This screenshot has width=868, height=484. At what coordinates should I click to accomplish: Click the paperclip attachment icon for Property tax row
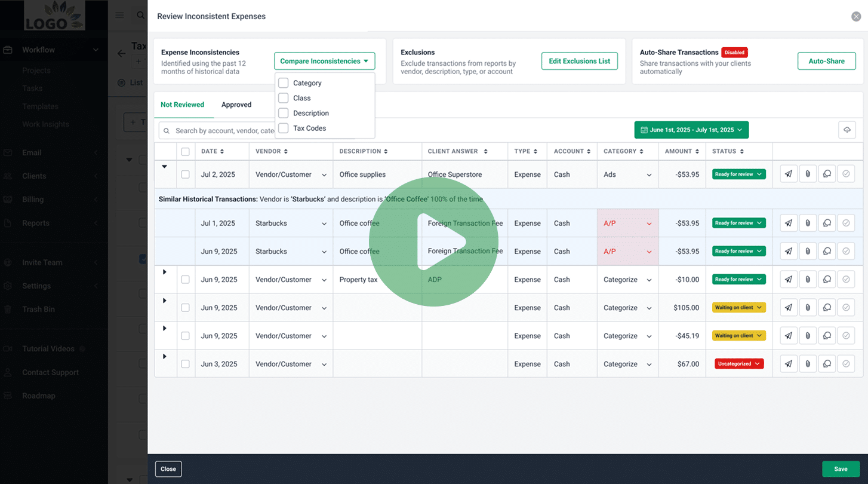808,280
